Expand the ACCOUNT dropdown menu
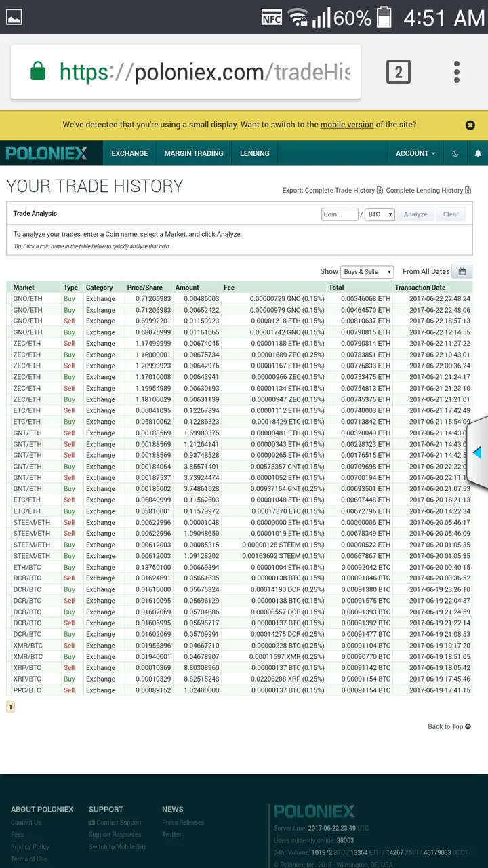Image resolution: width=488 pixels, height=868 pixels. 415,153
